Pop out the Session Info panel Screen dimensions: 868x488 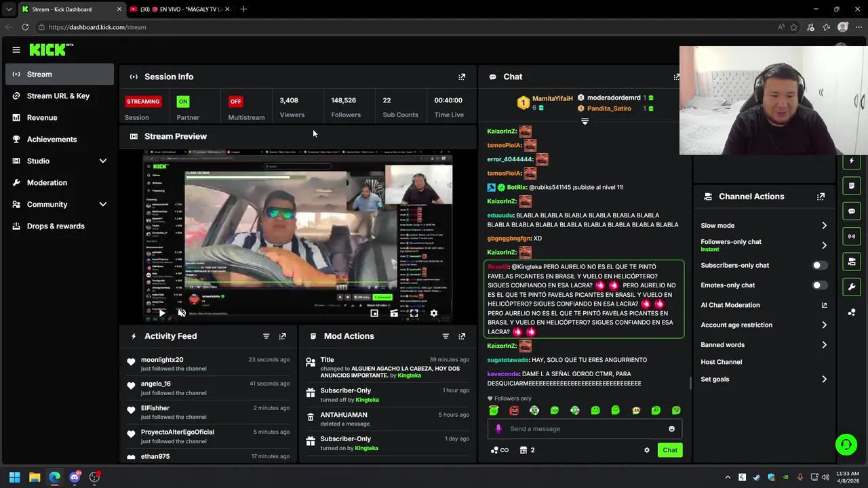click(x=462, y=77)
